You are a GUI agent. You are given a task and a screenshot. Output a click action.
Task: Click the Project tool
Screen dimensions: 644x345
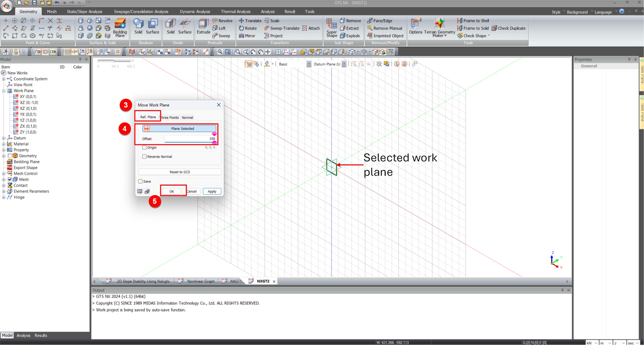273,36
